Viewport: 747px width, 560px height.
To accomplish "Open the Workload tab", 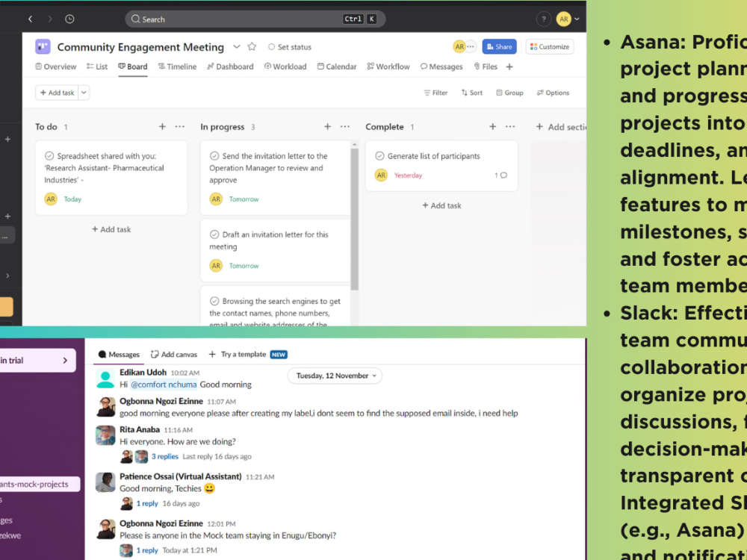I will point(285,66).
